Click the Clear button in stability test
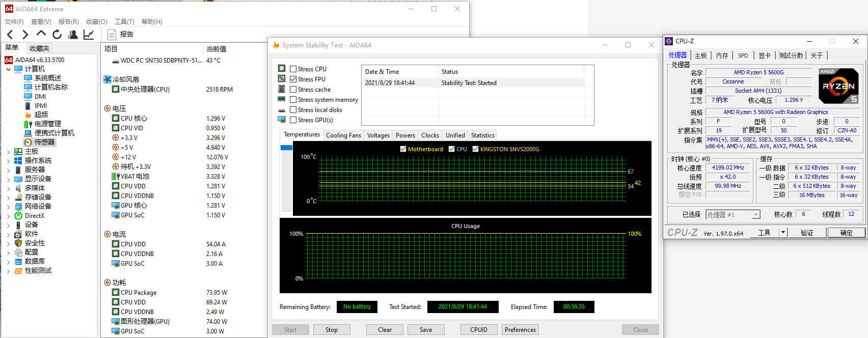 point(385,330)
